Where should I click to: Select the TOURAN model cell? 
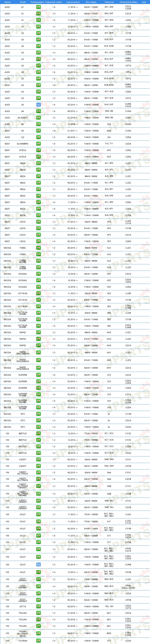[22, 641]
